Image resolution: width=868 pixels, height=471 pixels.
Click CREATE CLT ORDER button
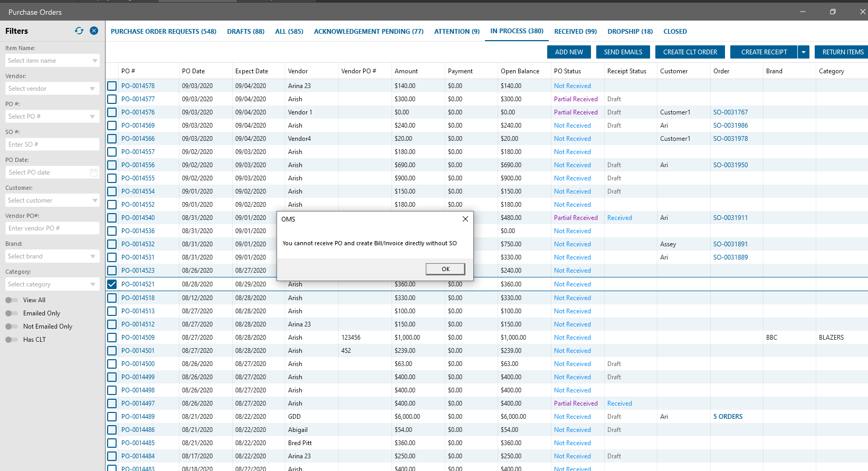tap(690, 52)
